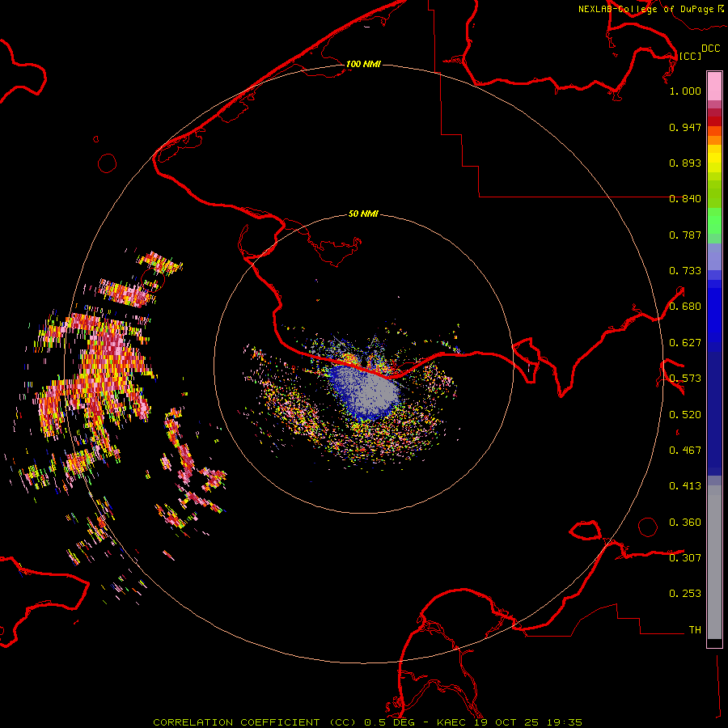
Task: Click the 0.627 scale value
Action: click(x=685, y=343)
